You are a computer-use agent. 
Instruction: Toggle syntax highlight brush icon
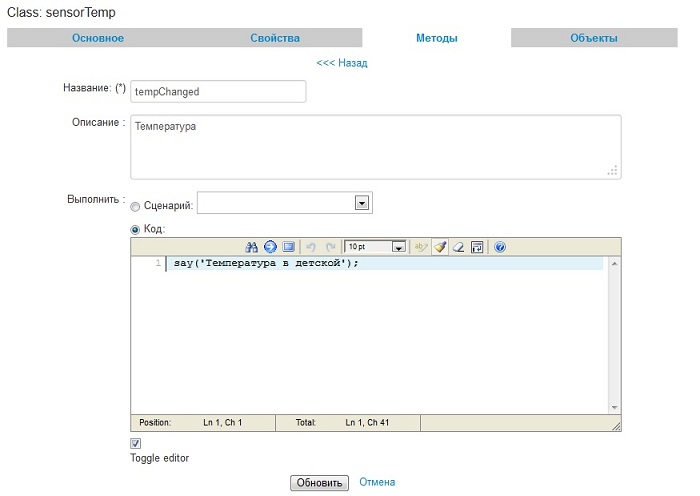440,246
